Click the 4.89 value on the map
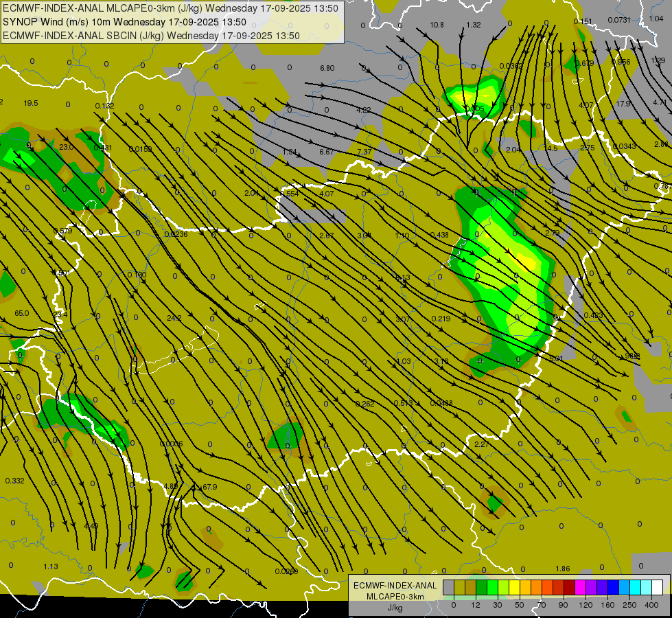Image resolution: width=672 pixels, height=618 pixels. click(x=171, y=486)
